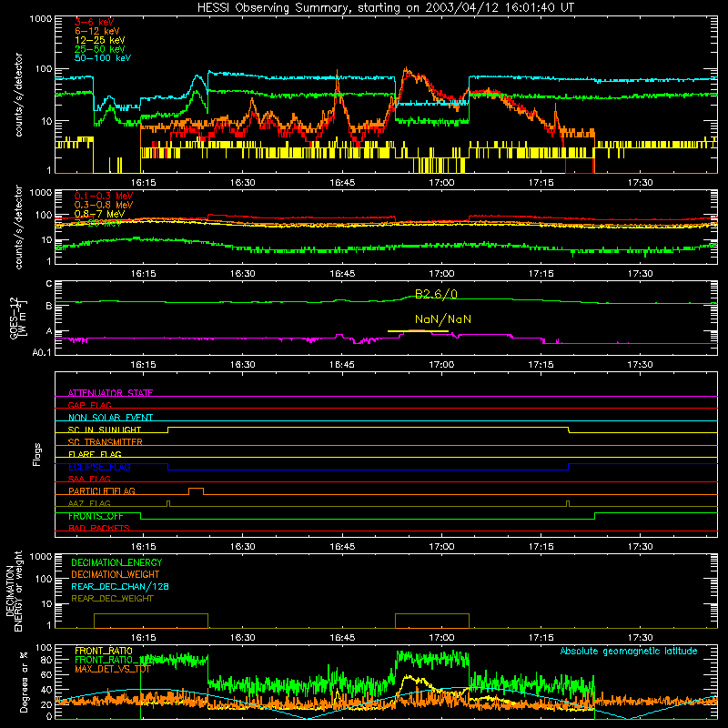Viewport: 728px width, 728px height.
Task: Click the Absolute geomagnetic latitude label
Action: point(629,652)
